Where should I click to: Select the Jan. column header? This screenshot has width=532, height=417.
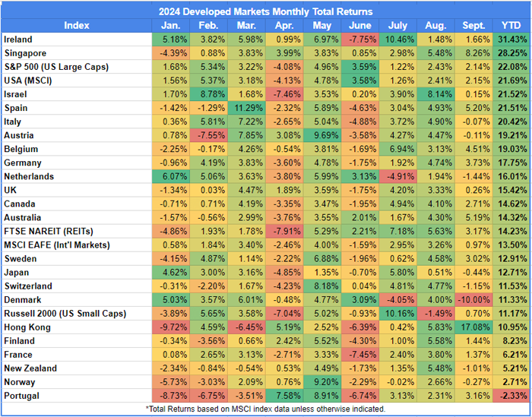click(174, 25)
